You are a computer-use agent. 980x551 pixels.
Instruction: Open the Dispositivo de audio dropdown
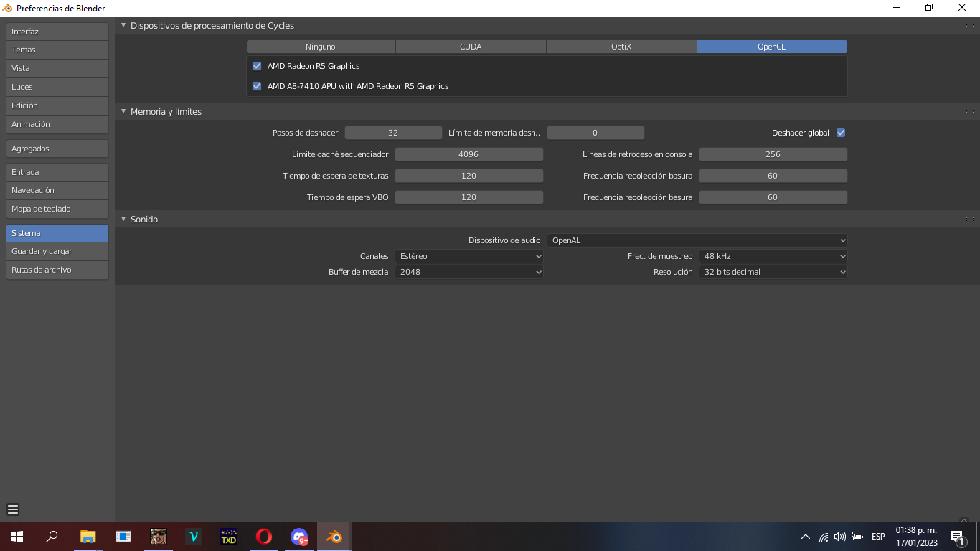697,240
